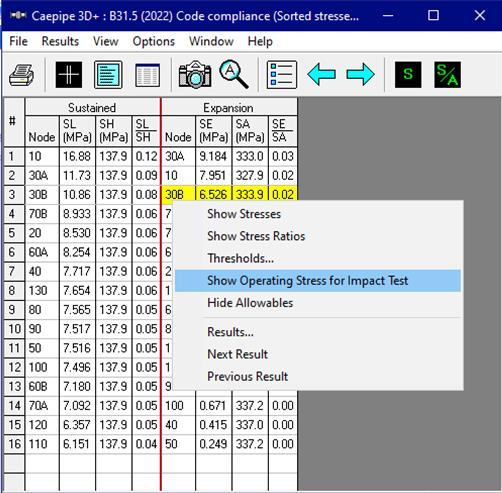Click sustained node 60A cell
Viewport: 502px width, 493px height.
(x=42, y=252)
